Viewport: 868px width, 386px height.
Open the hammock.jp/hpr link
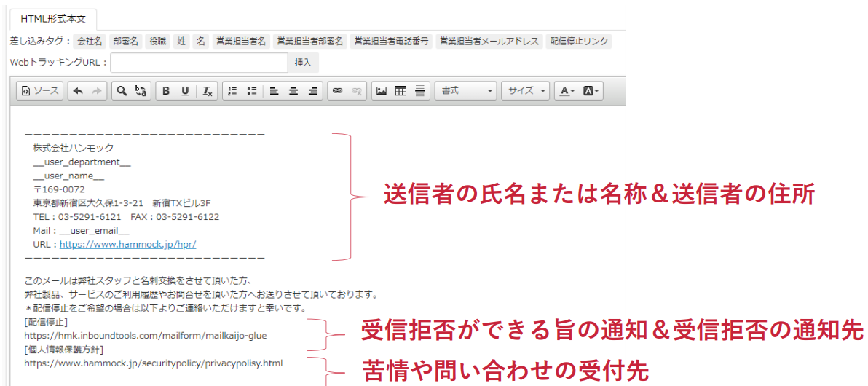pyautogui.click(x=128, y=244)
